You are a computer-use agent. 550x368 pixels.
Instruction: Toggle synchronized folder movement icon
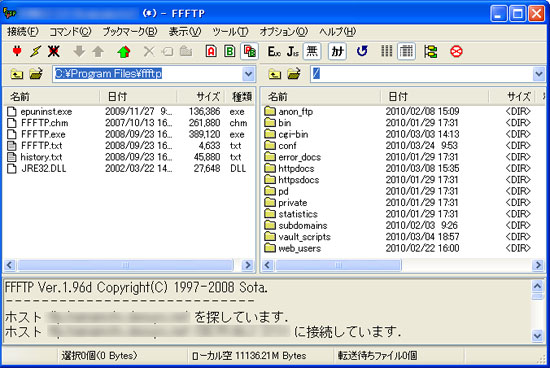430,52
